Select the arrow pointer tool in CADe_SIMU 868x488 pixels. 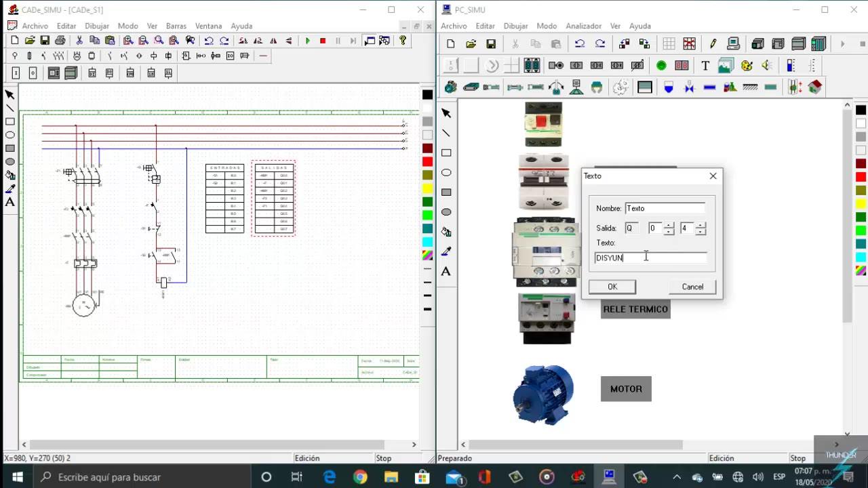pyautogui.click(x=10, y=95)
